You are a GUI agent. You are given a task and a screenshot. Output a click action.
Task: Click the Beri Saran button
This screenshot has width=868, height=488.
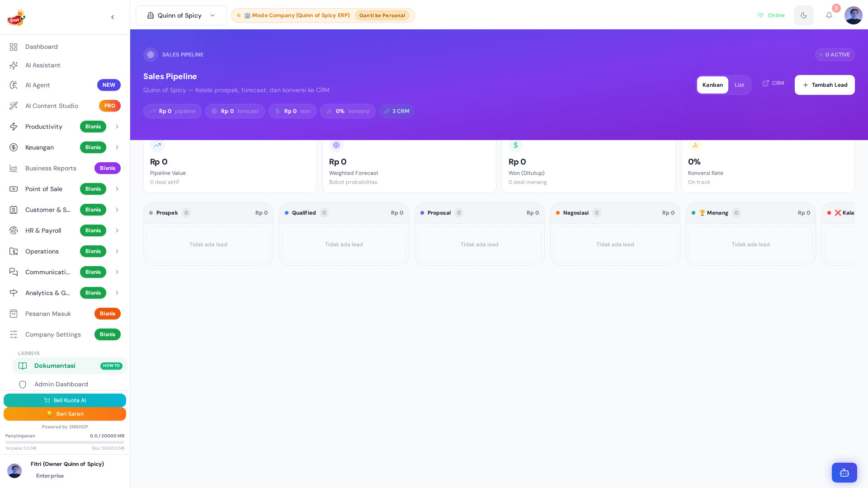(x=65, y=414)
